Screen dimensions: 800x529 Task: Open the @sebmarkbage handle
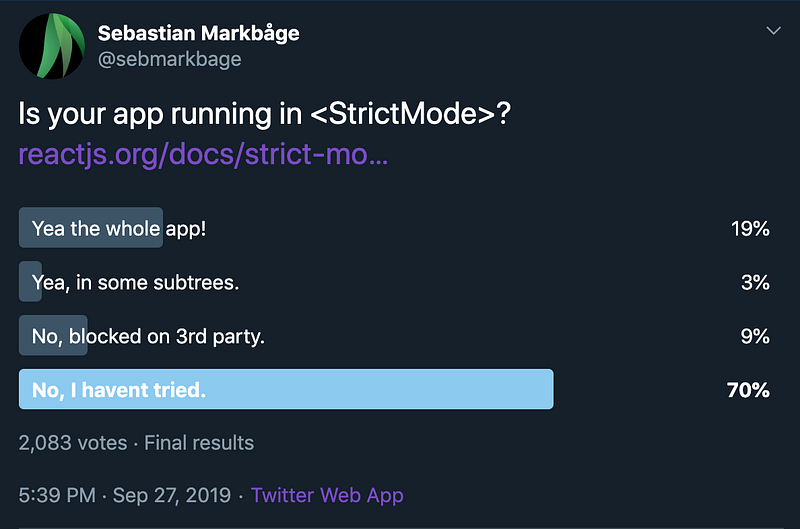click(169, 60)
